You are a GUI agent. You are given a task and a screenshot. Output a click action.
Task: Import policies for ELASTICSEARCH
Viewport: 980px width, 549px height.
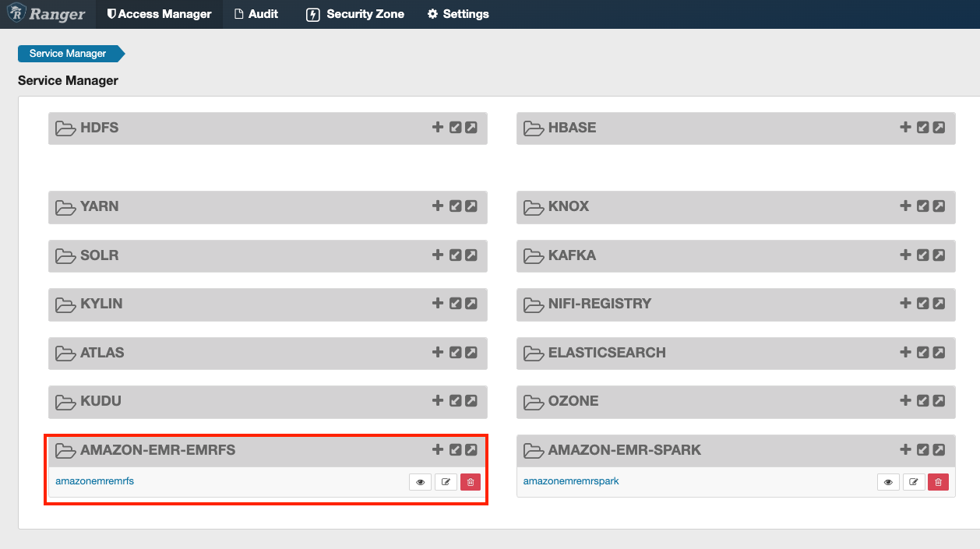(923, 352)
